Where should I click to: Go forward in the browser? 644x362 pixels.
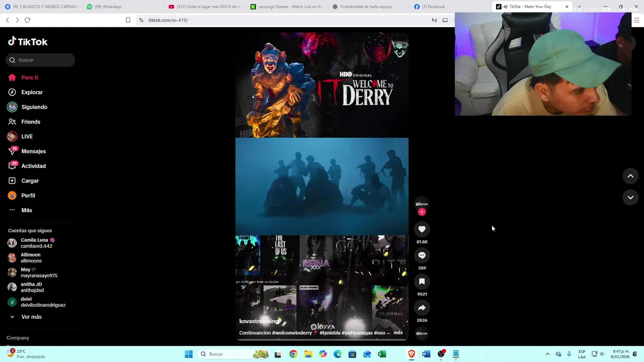(17, 20)
